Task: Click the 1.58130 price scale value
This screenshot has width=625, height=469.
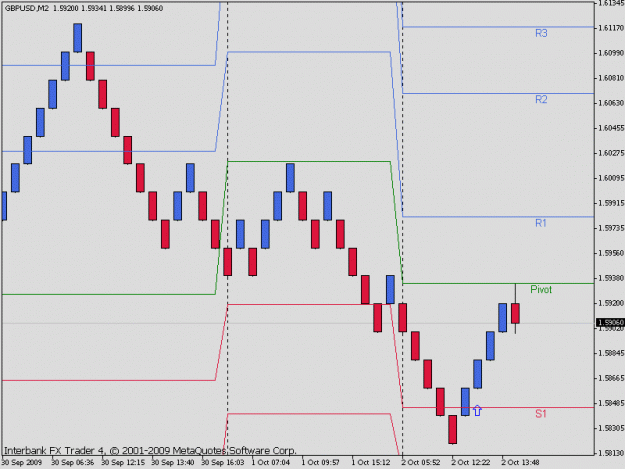Action: 611,453
